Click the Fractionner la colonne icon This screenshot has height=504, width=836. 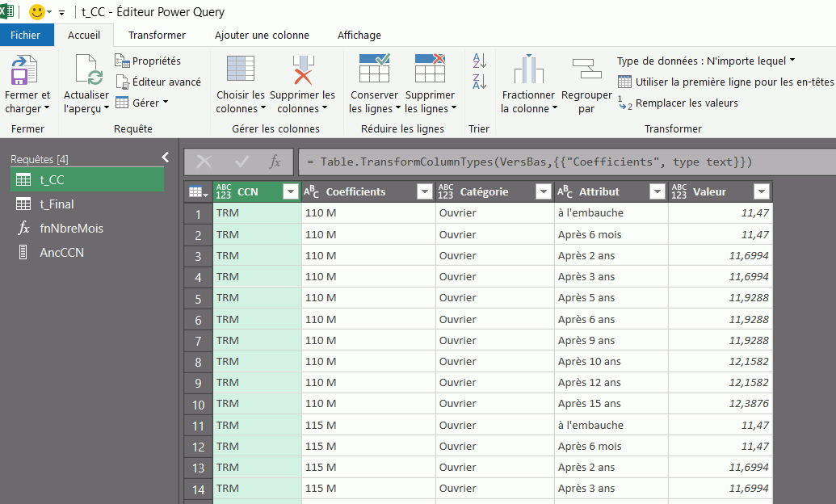[528, 71]
